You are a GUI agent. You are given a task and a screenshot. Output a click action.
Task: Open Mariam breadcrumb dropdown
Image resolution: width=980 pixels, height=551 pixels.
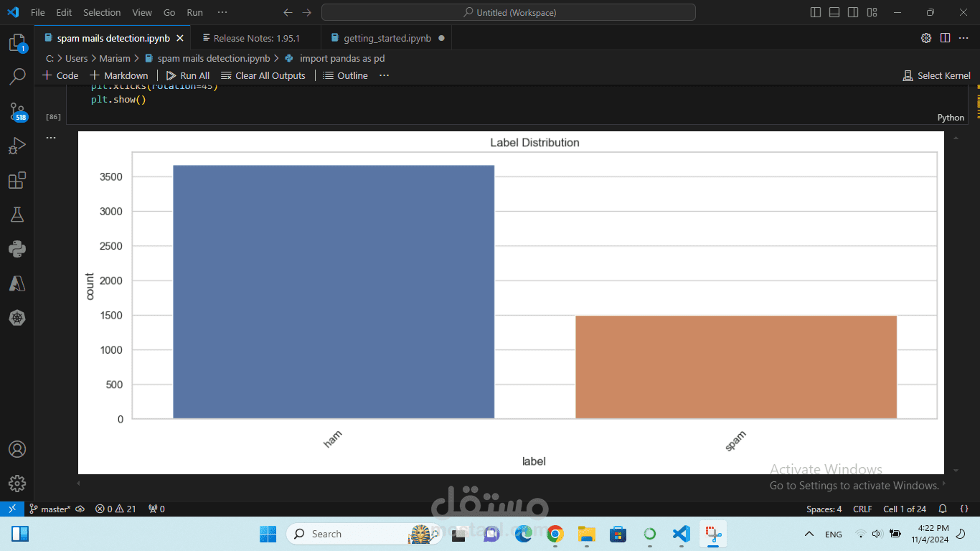pyautogui.click(x=115, y=58)
